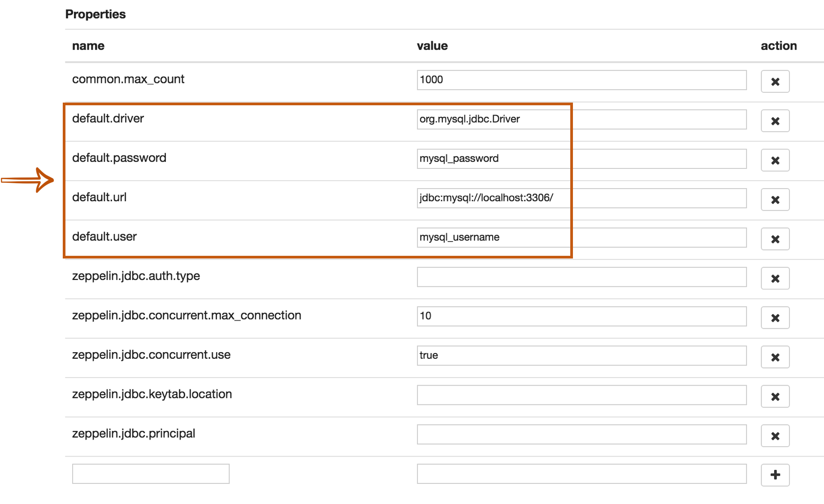Delete zeppelin.jdbc.concurrent.use property

coord(775,358)
